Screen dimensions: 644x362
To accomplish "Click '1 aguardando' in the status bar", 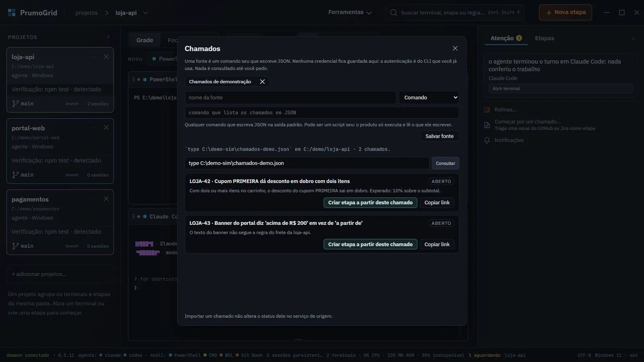I will [x=484, y=356].
